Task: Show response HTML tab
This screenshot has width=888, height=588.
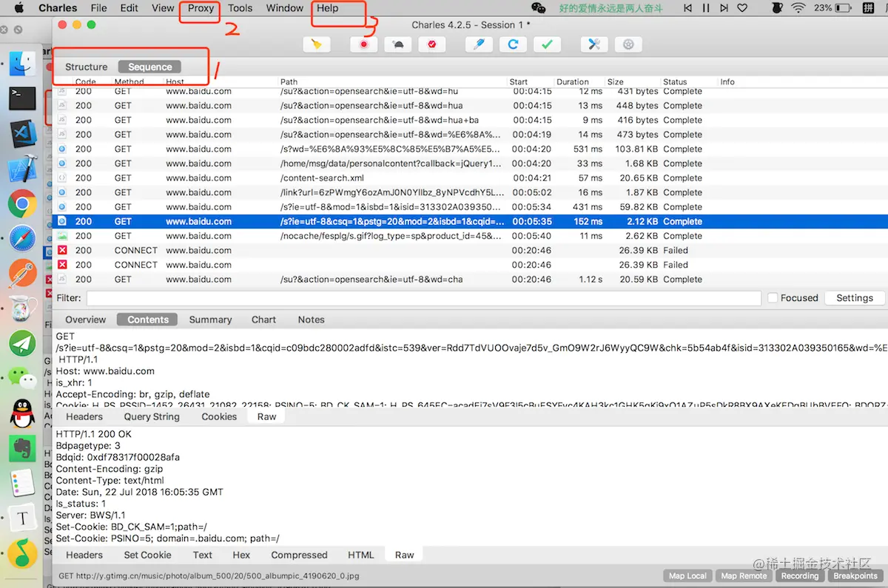Action: tap(361, 555)
